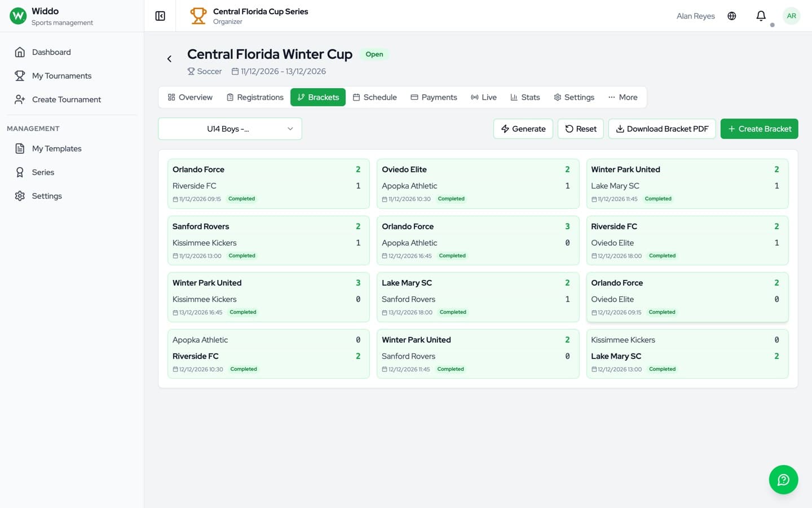The height and width of the screenshot is (508, 812).
Task: Open the tournament Settings tab
Action: 574,97
